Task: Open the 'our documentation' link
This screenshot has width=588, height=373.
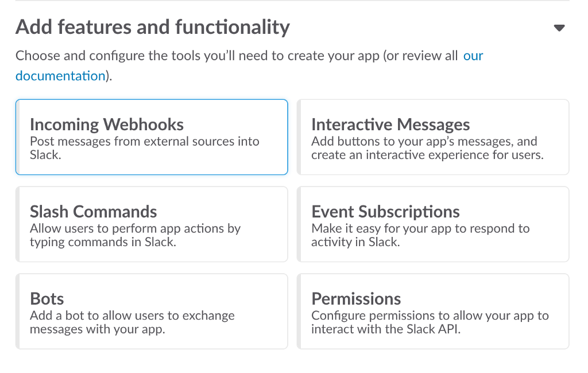Action: point(473,56)
